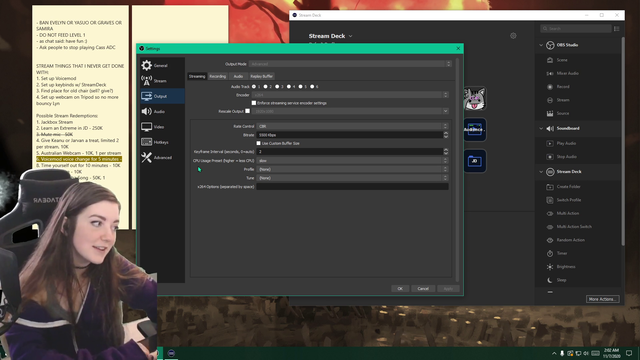The height and width of the screenshot is (360, 640).
Task: Click x264 Options input field
Action: tap(352, 187)
